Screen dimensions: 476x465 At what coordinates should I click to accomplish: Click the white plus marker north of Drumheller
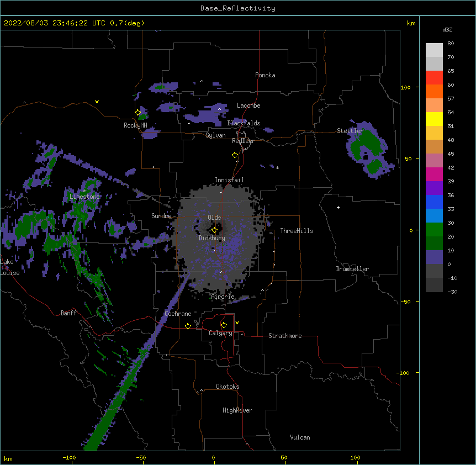tap(338, 207)
